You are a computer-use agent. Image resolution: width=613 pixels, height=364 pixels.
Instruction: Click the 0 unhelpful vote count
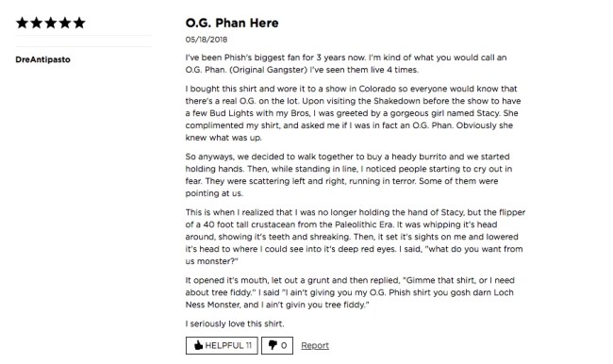pyautogui.click(x=284, y=346)
